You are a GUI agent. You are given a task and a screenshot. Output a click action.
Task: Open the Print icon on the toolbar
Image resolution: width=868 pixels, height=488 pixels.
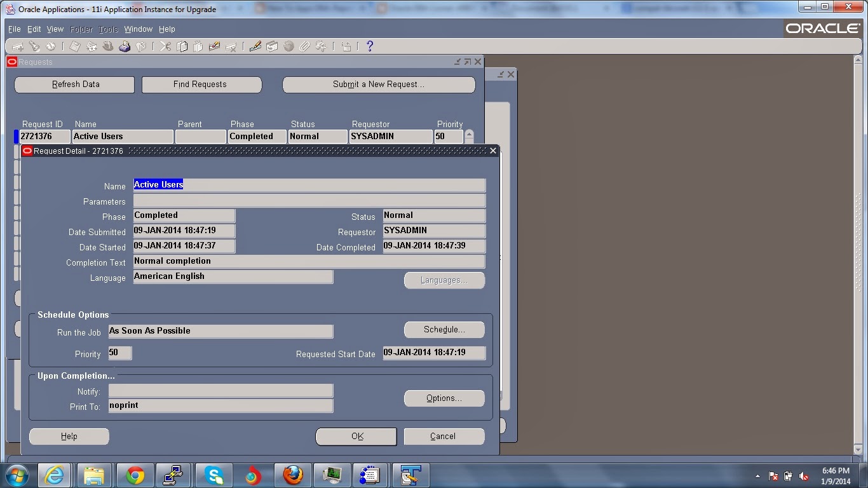(126, 46)
